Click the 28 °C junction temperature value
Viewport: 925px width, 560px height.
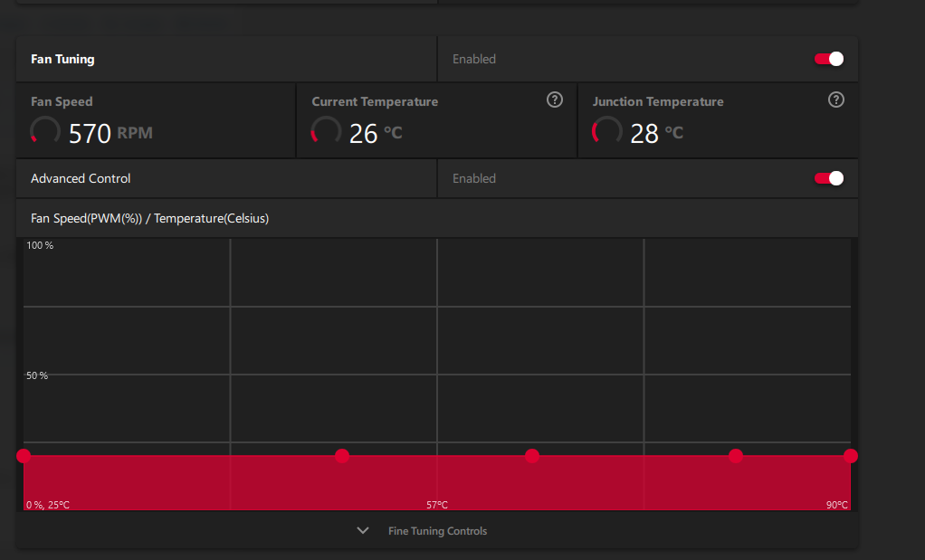pyautogui.click(x=656, y=133)
